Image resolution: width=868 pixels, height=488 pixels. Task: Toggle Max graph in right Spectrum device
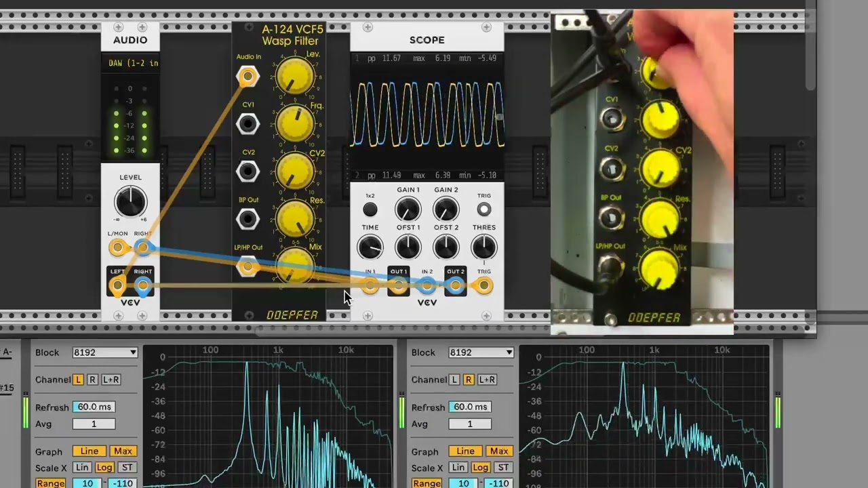point(498,451)
